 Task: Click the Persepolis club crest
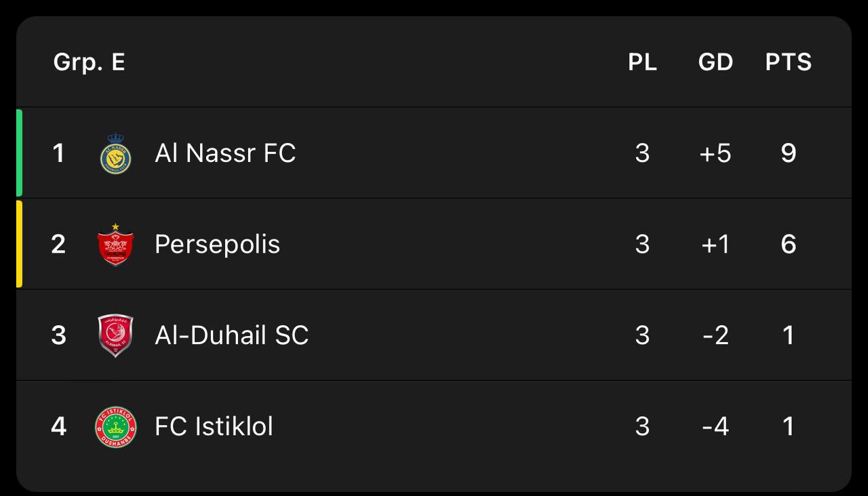coord(115,245)
